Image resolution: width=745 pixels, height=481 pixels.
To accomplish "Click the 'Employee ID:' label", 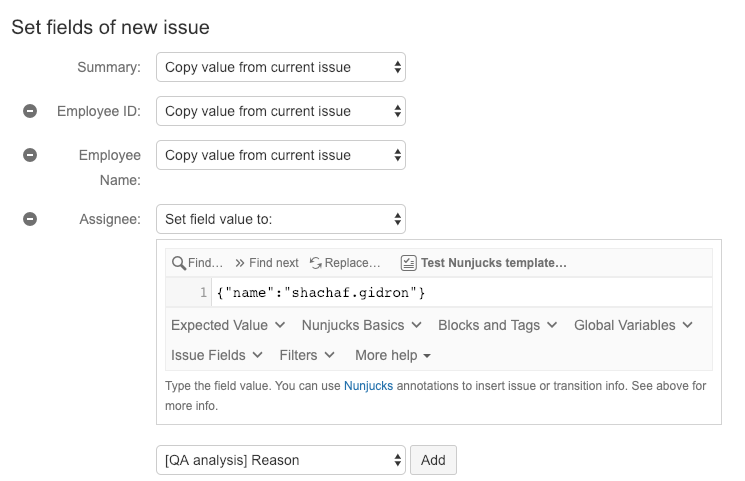I will 99,111.
